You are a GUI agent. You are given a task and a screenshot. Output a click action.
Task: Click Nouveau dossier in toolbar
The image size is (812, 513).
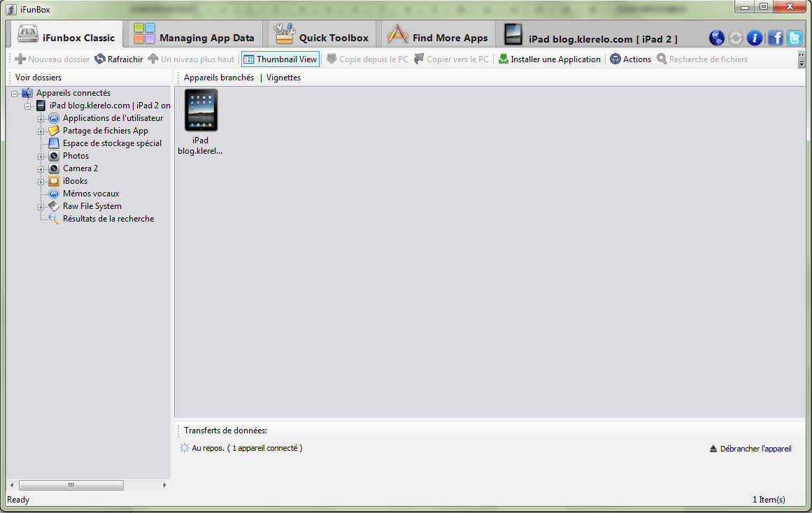pos(52,59)
